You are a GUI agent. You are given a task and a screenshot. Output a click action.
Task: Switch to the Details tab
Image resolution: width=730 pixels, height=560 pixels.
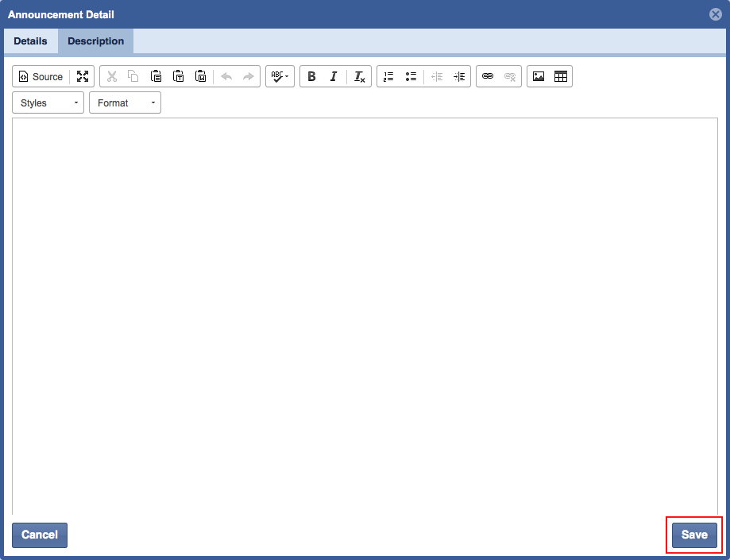click(x=30, y=41)
